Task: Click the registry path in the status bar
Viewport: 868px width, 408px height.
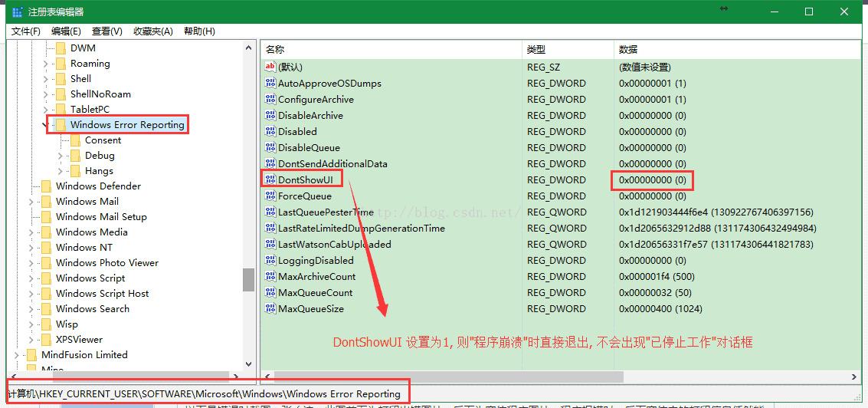Action: point(204,394)
